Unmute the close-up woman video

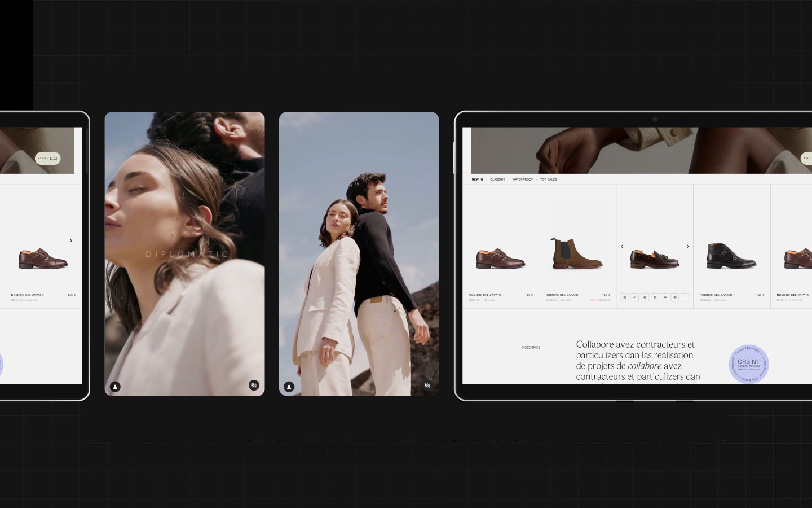254,386
